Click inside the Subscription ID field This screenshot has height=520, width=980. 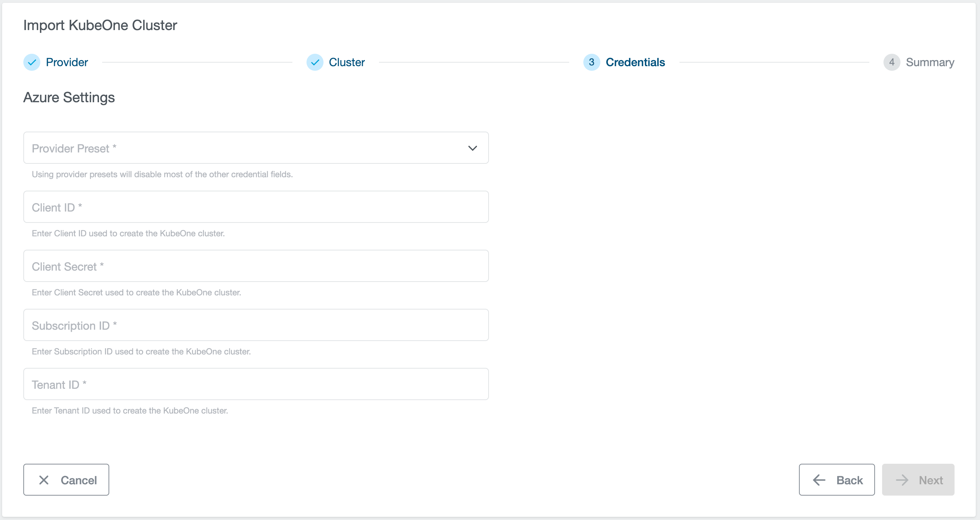tap(256, 325)
